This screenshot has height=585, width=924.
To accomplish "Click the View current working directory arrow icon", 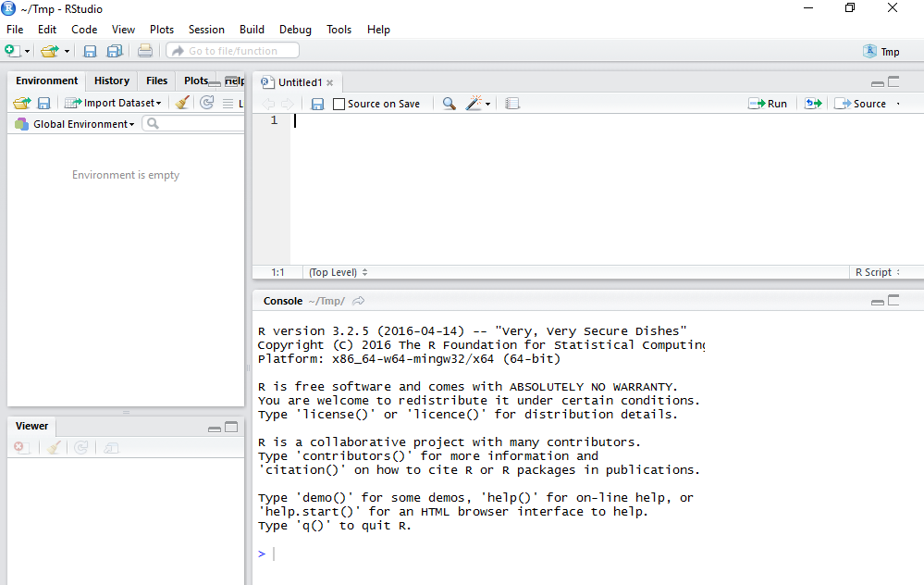I will [x=358, y=301].
